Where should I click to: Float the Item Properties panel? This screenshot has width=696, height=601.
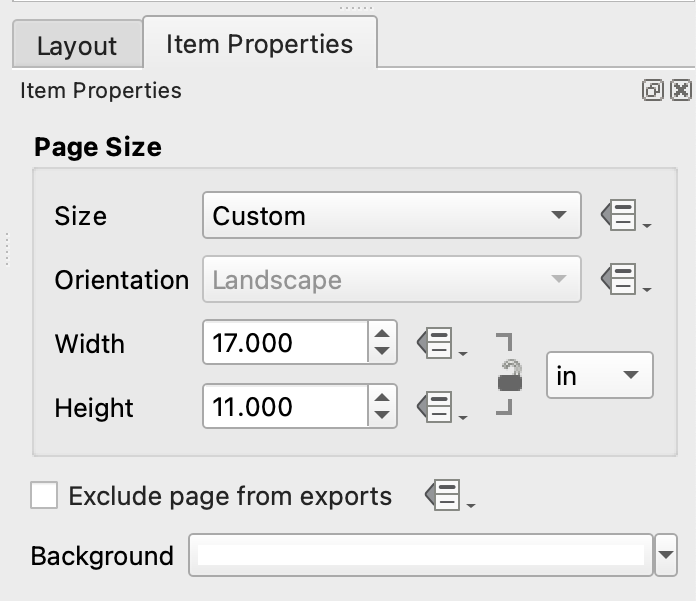[x=652, y=91]
